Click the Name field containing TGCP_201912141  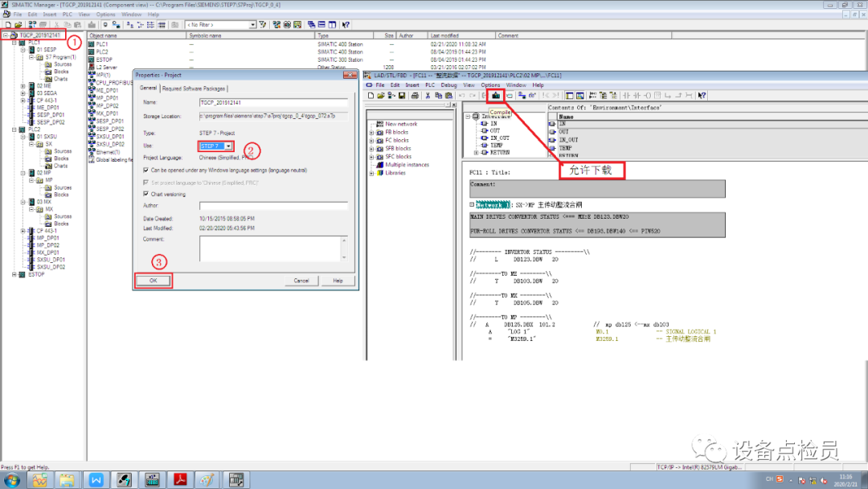tap(273, 102)
